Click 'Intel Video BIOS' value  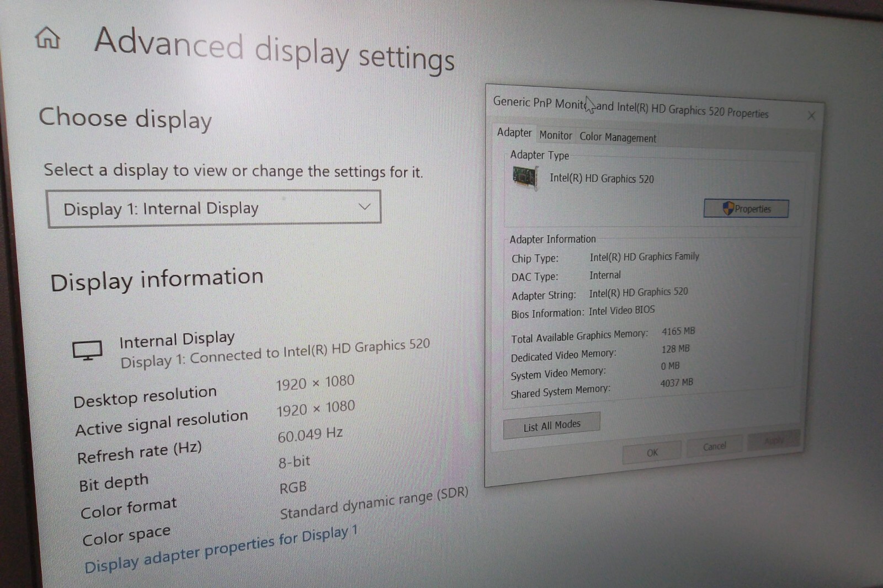pyautogui.click(x=621, y=311)
